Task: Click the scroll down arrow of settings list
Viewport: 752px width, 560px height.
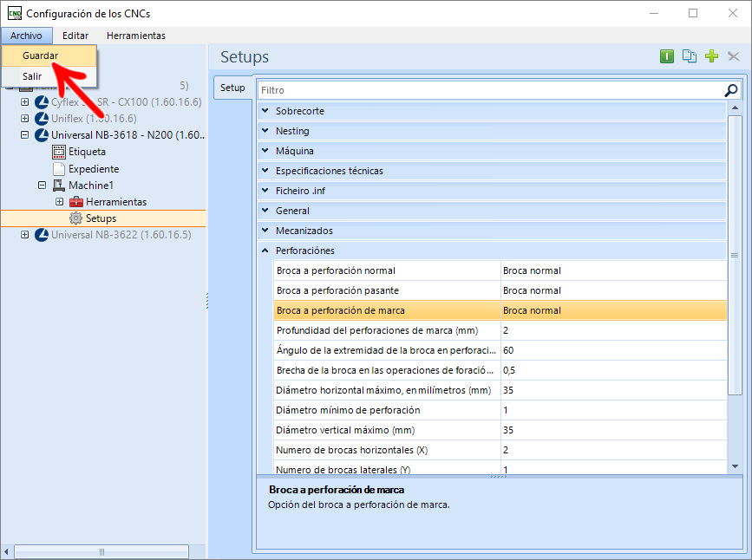Action: point(735,466)
